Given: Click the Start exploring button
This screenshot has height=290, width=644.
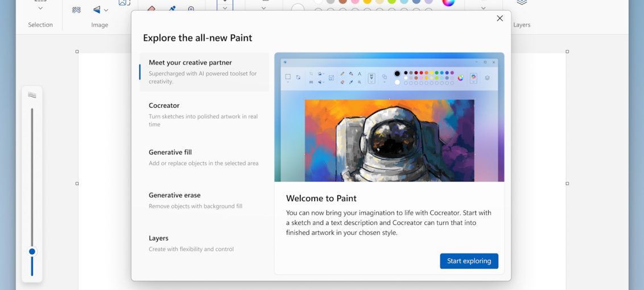Looking at the screenshot, I should pos(469,261).
